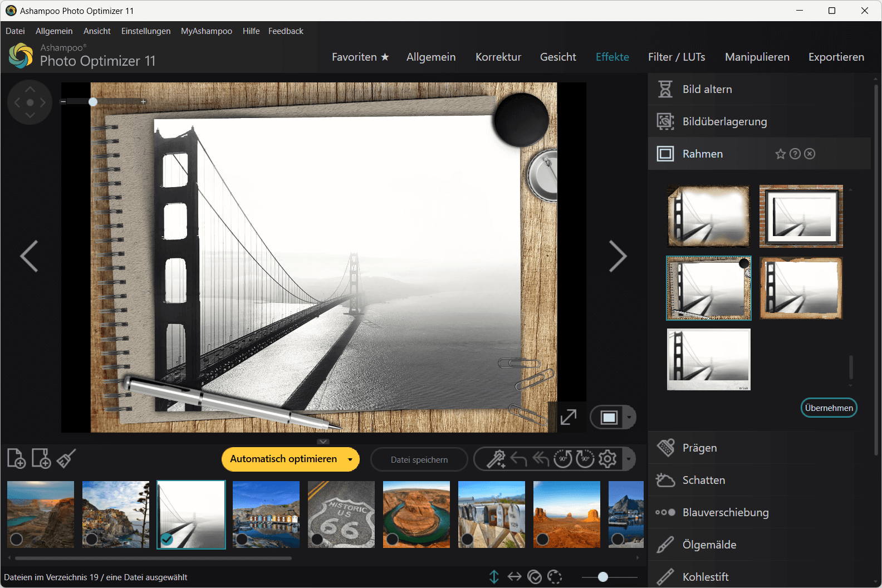Screen dimensions: 882x588
Task: Uncheck the selected bridge thumbnail checkmark
Action: coord(166,539)
